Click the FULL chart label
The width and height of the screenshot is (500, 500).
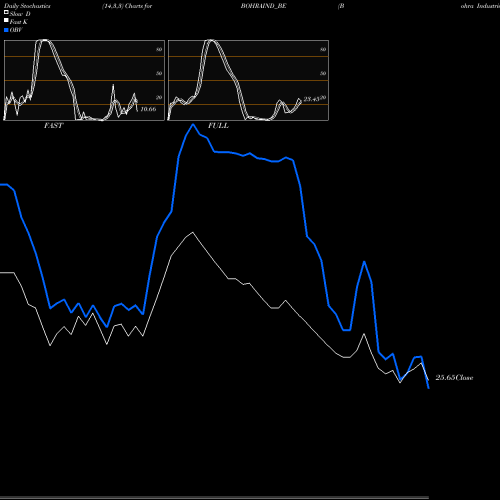point(218,126)
